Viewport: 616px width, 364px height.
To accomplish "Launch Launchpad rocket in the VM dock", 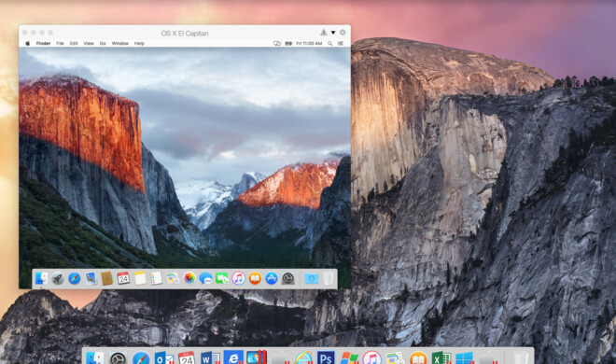I will tap(58, 278).
